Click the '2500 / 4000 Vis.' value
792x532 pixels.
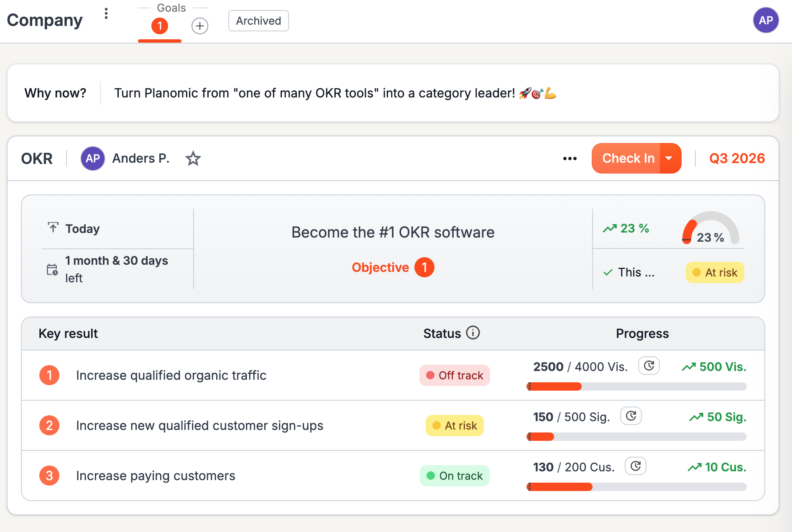[x=580, y=367]
